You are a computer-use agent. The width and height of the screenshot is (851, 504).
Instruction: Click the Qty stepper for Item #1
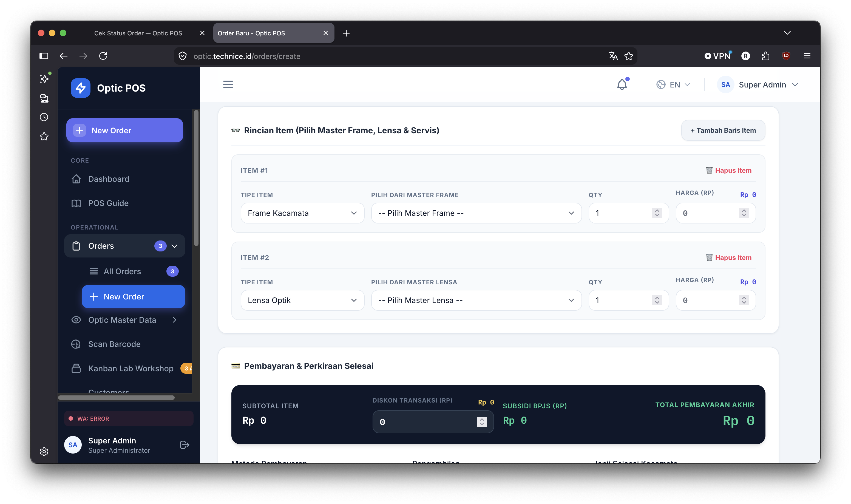[x=657, y=213]
